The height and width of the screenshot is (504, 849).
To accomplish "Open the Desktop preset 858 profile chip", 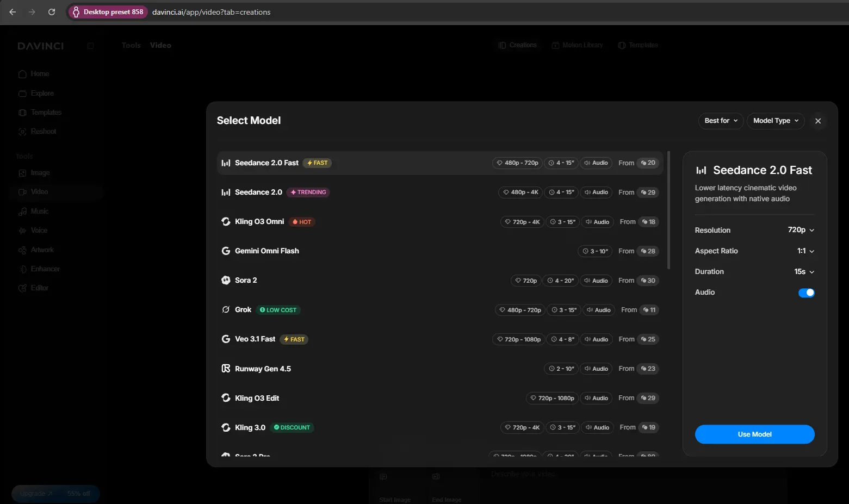I will (108, 12).
